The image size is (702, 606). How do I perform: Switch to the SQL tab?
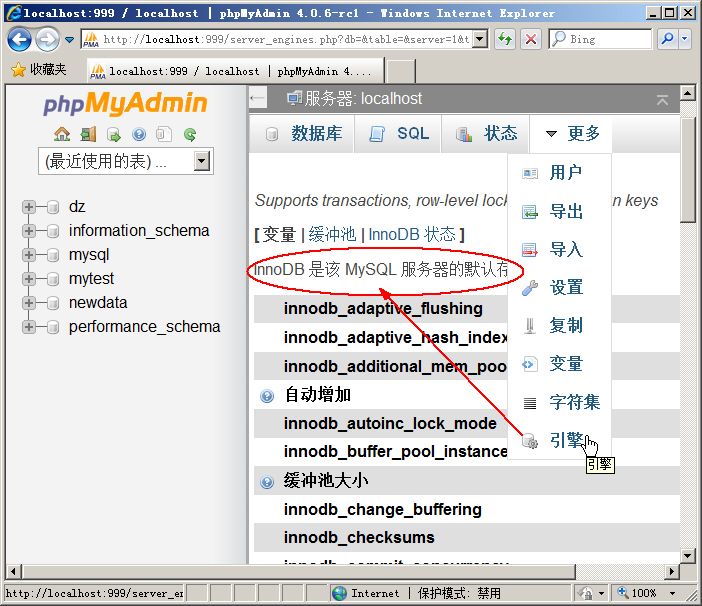pyautogui.click(x=399, y=134)
